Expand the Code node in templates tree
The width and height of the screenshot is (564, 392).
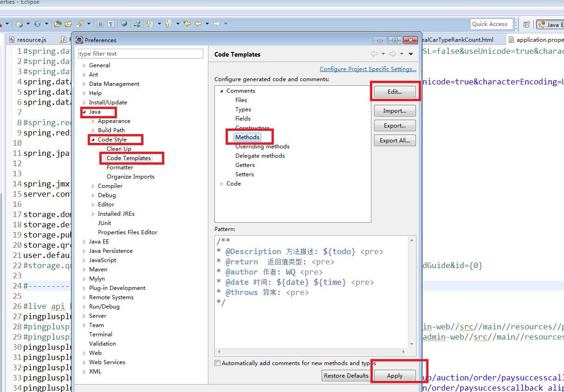(222, 184)
